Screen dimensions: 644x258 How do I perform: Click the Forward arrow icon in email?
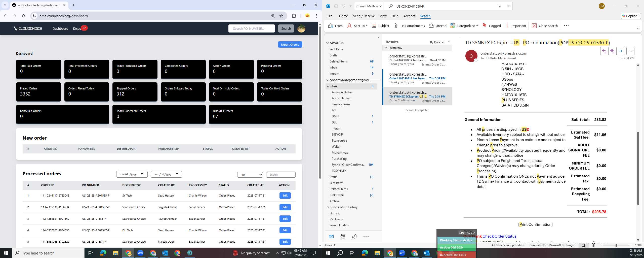click(x=620, y=51)
